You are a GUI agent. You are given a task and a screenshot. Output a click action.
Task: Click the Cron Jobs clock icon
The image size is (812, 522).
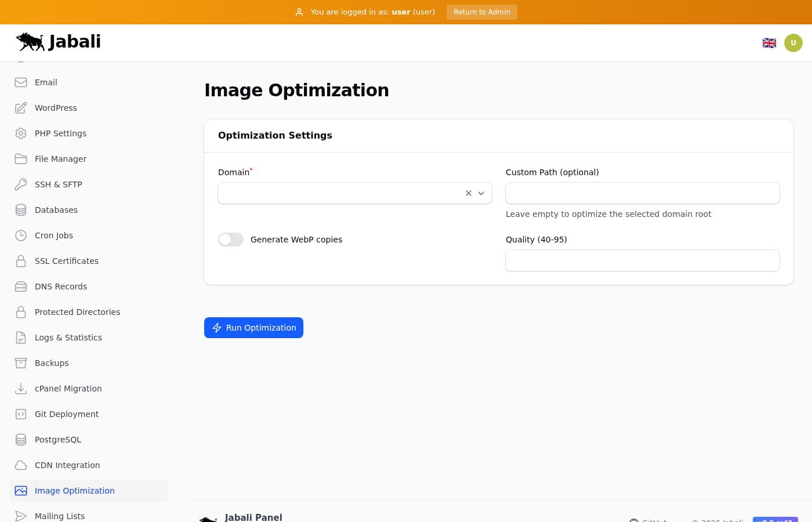pyautogui.click(x=21, y=235)
